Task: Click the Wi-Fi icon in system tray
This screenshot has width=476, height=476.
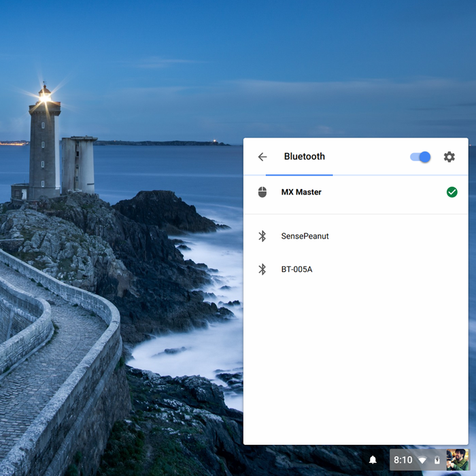Action: tap(422, 460)
